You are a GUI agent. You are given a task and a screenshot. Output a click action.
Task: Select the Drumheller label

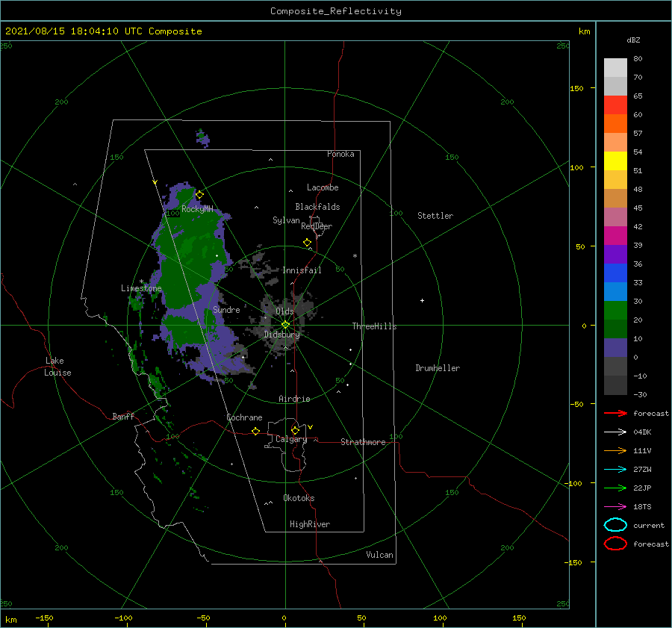point(438,368)
